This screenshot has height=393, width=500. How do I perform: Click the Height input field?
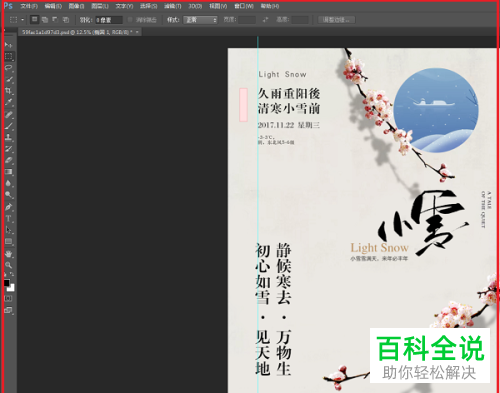click(300, 20)
